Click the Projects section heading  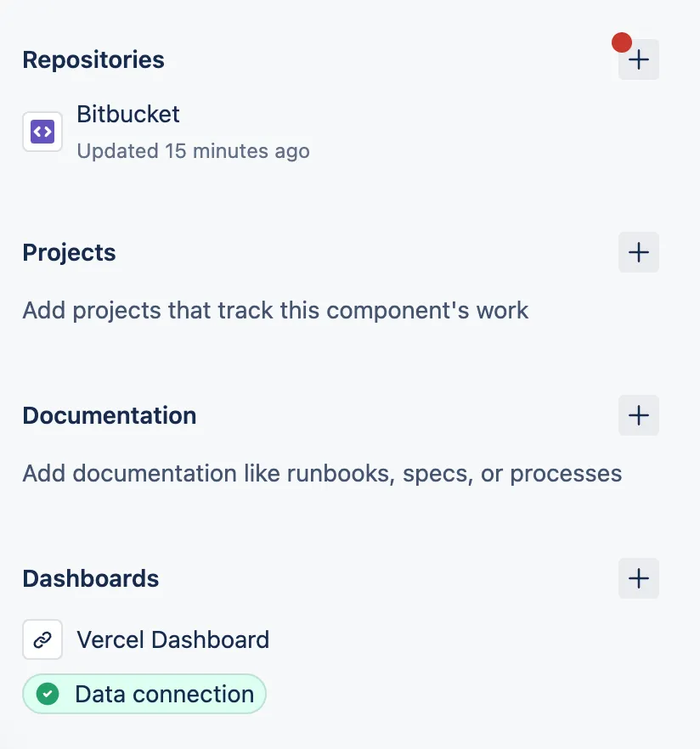[69, 252]
